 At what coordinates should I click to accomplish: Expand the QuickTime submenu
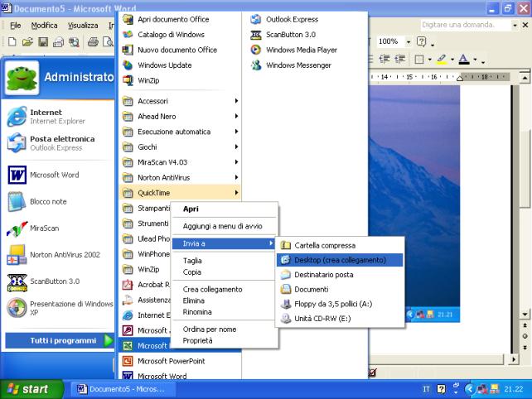tap(180, 193)
